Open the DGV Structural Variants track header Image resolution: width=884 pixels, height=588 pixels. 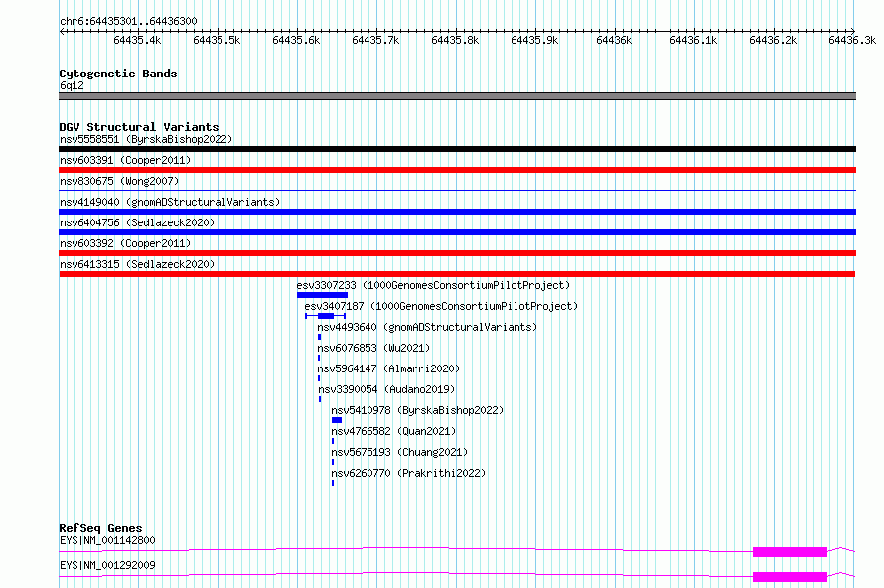[x=139, y=127]
